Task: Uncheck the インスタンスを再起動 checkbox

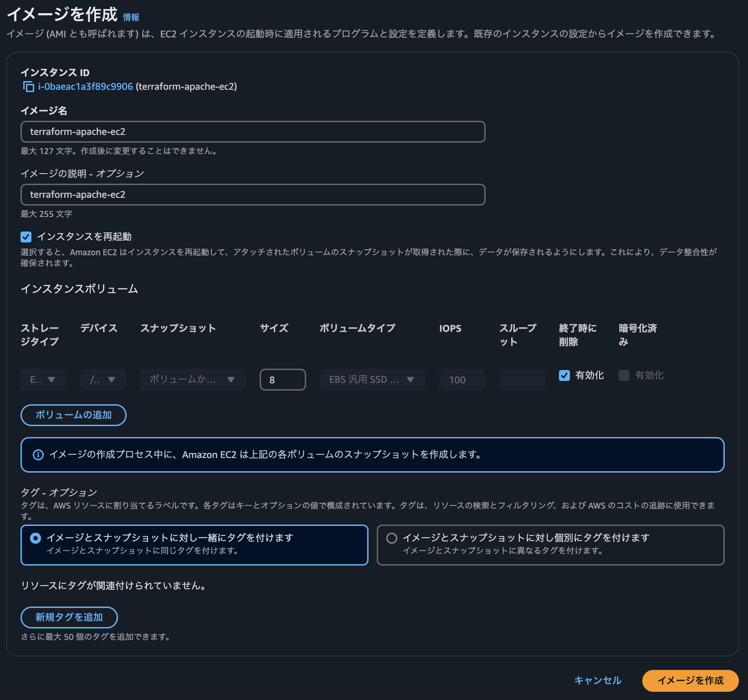Action: [26, 237]
